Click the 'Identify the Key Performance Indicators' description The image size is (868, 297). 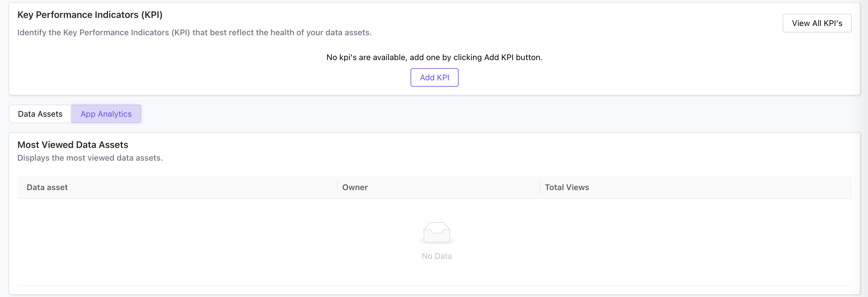[194, 33]
